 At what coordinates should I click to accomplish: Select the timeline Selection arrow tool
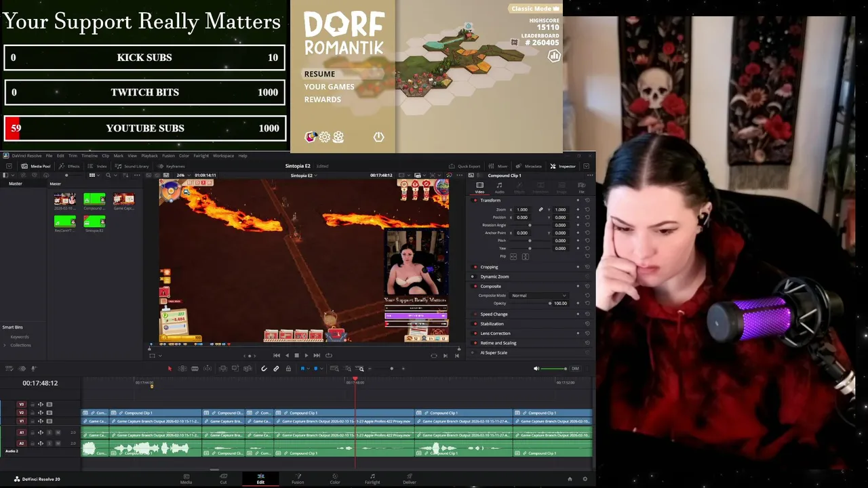point(170,369)
